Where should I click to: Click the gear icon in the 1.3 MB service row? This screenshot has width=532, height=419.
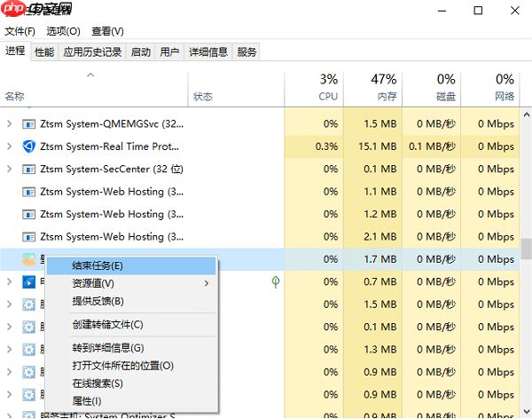(29, 350)
